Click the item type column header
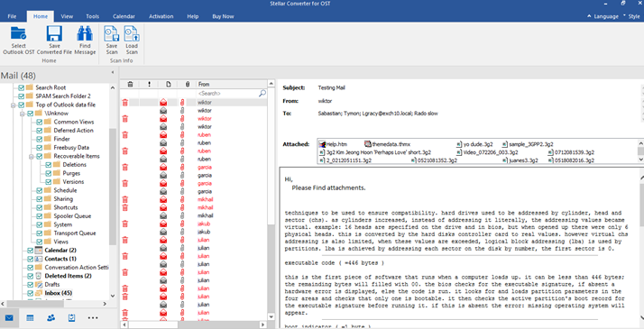Screen dimensions: 644x329 tap(169, 84)
